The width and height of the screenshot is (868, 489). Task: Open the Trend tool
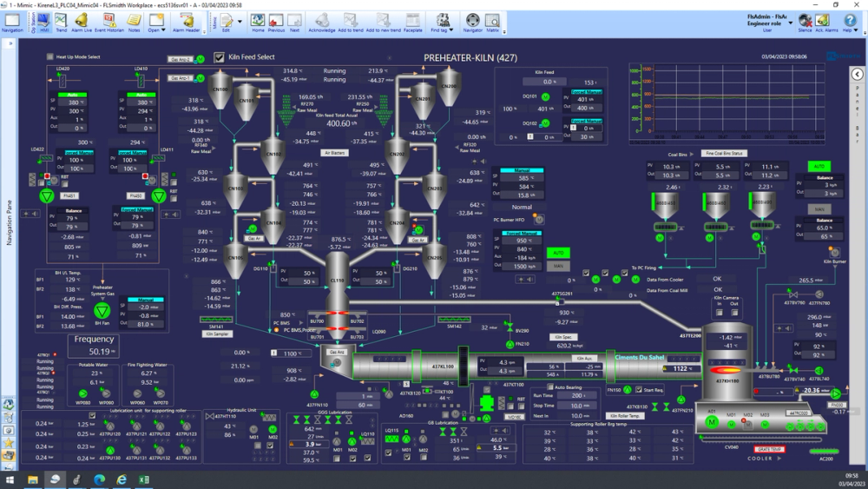coord(61,21)
